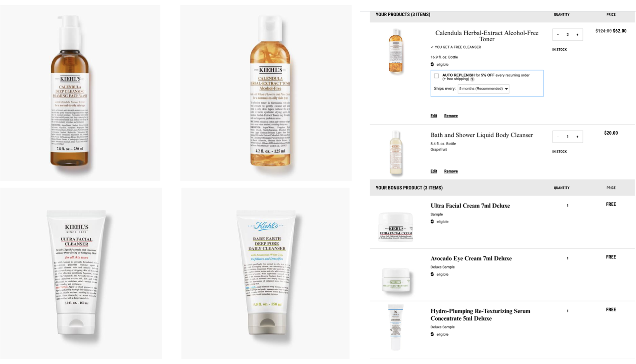Enable the Auto Replenish checkbox
This screenshot has height=364, width=636.
click(x=437, y=76)
